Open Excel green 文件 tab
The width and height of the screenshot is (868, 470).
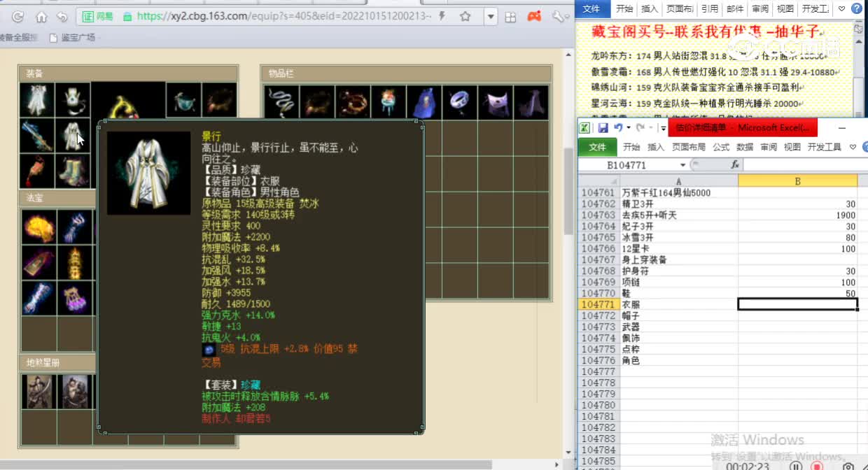coord(597,147)
